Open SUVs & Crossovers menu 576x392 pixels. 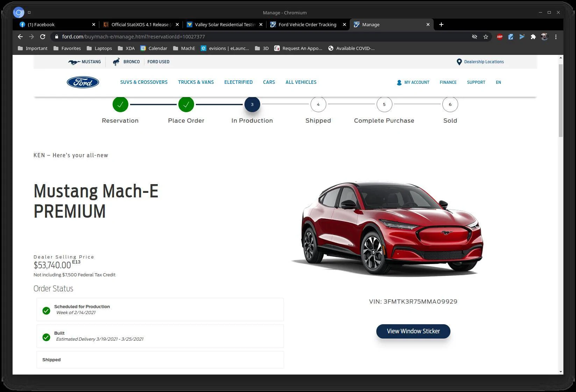coord(144,82)
